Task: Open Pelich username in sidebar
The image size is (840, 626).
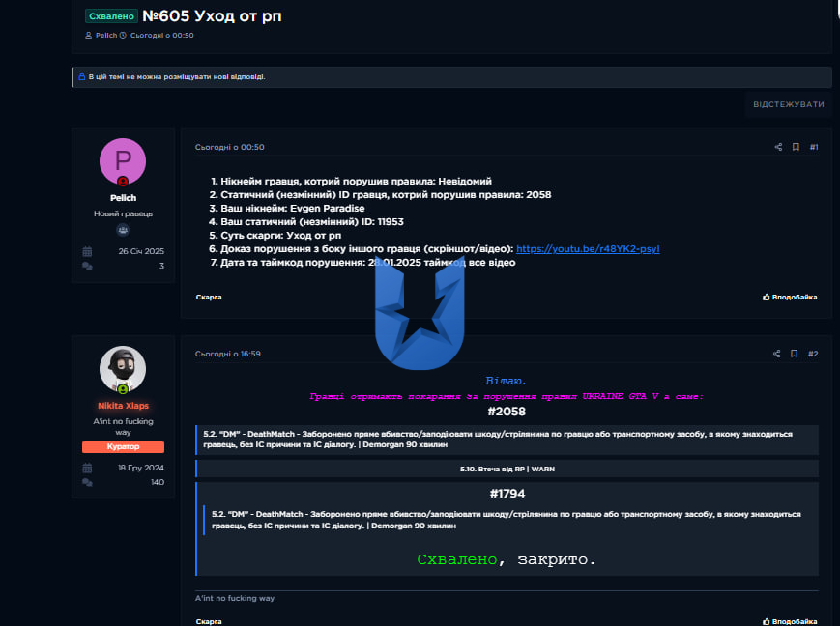Action: 123,198
